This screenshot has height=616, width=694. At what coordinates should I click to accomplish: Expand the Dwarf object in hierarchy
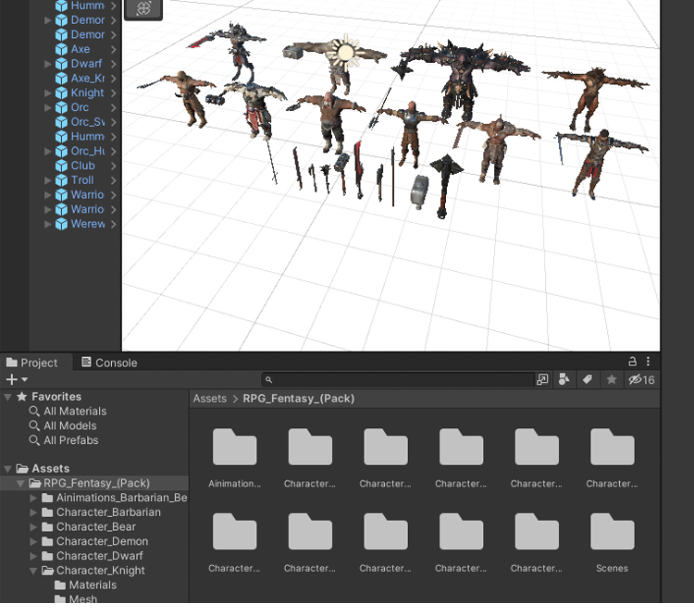[48, 65]
